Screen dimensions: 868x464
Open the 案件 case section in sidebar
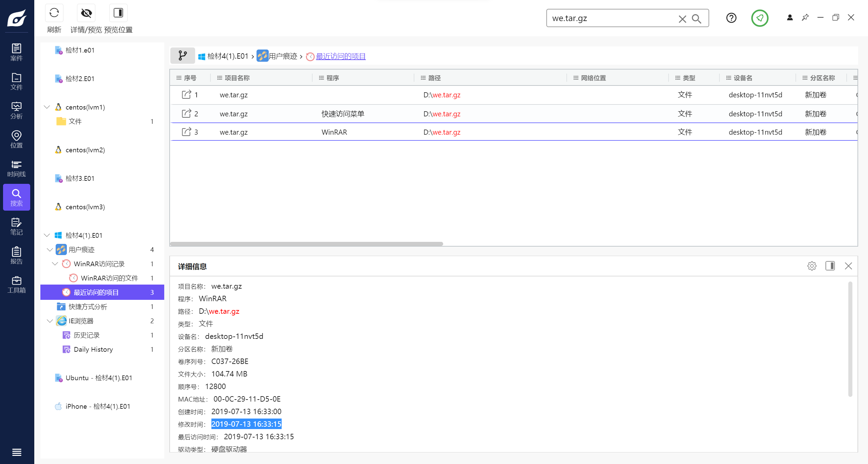pyautogui.click(x=16, y=52)
